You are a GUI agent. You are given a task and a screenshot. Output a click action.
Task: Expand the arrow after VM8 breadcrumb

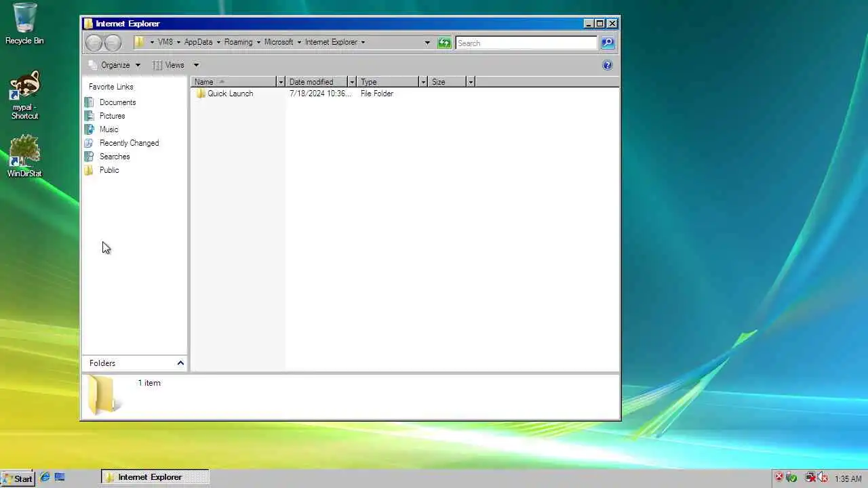[178, 42]
